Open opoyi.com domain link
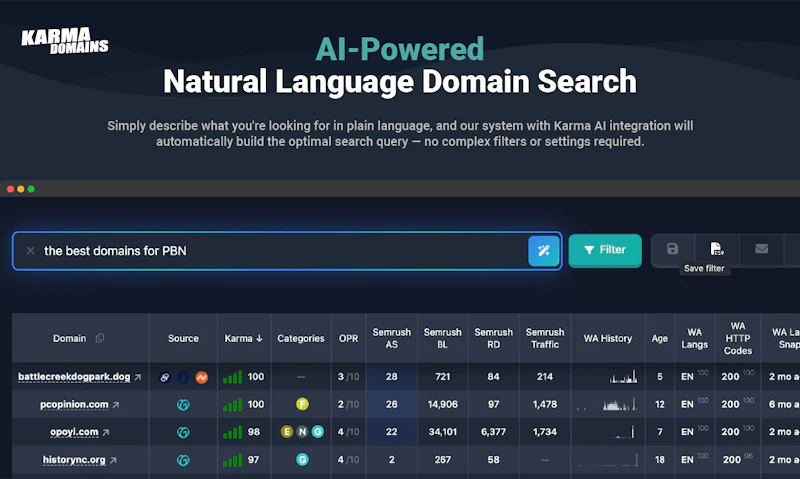This screenshot has width=800, height=479. coord(74,432)
